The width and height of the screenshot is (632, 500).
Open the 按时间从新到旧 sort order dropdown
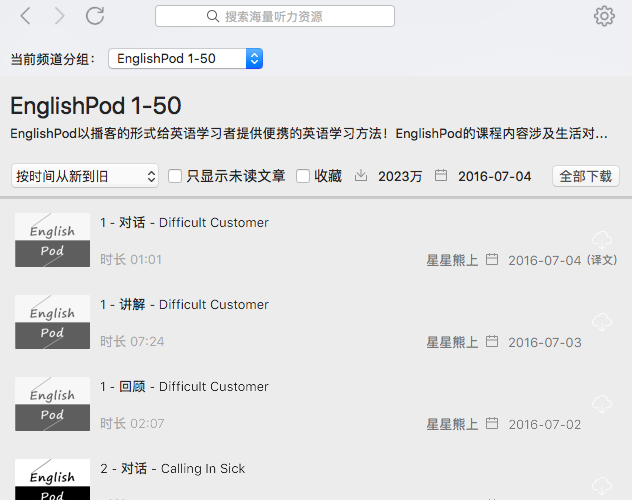[85, 176]
